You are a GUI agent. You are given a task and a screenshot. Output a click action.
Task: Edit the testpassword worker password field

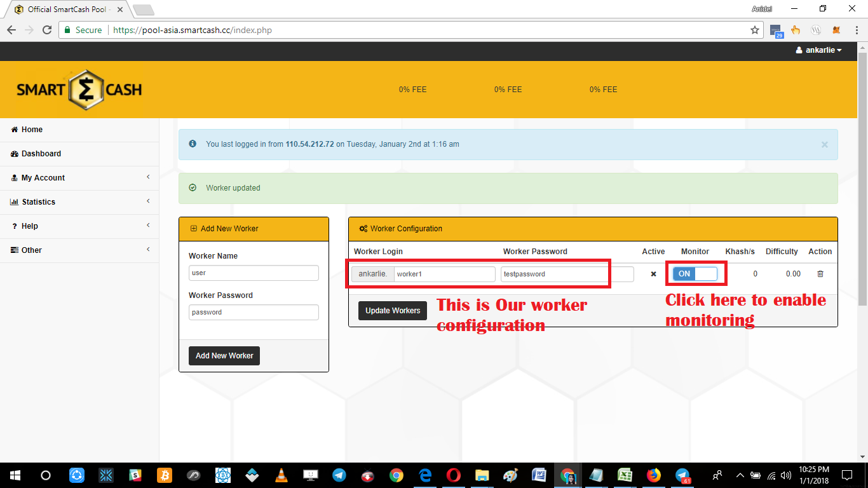pyautogui.click(x=567, y=274)
